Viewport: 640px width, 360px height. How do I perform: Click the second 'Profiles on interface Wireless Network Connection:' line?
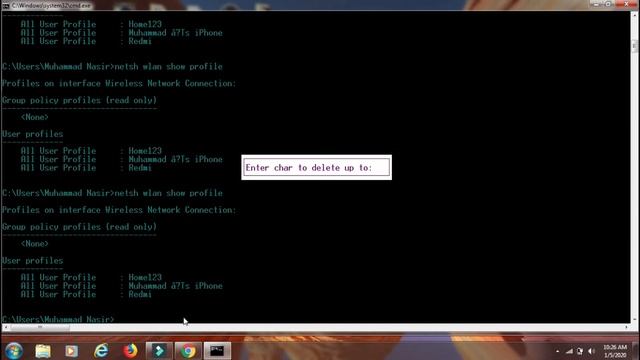pyautogui.click(x=119, y=210)
